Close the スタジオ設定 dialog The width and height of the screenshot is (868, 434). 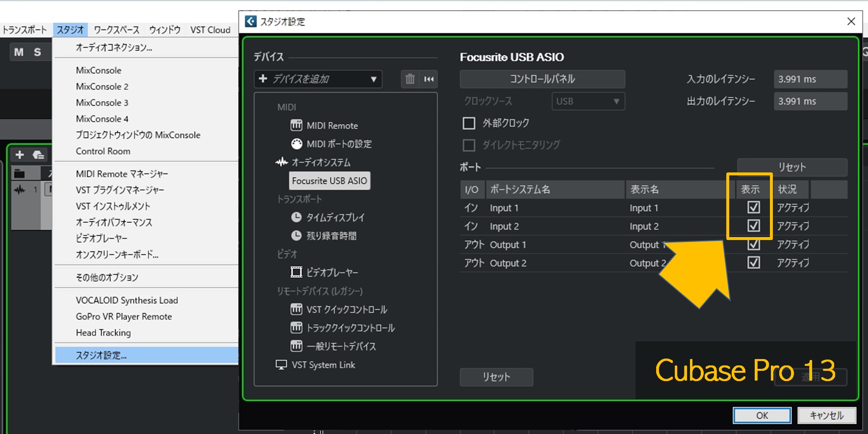pos(851,21)
